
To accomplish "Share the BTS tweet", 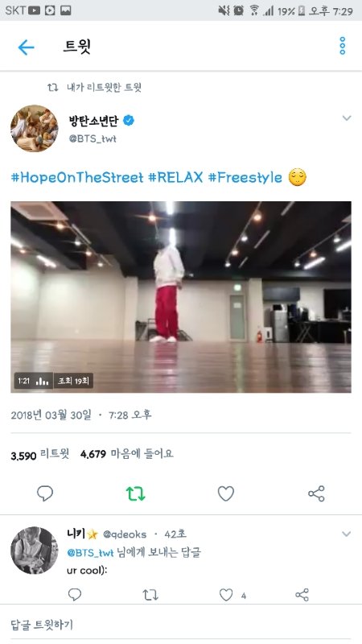I will click(x=316, y=493).
